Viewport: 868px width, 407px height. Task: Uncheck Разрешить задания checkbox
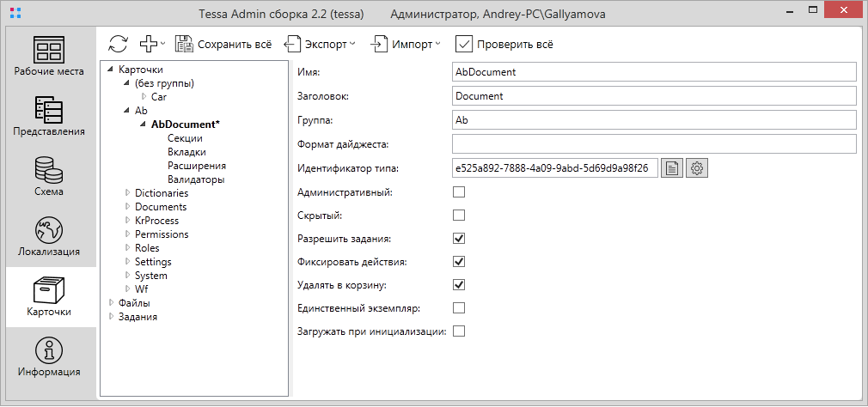[459, 239]
